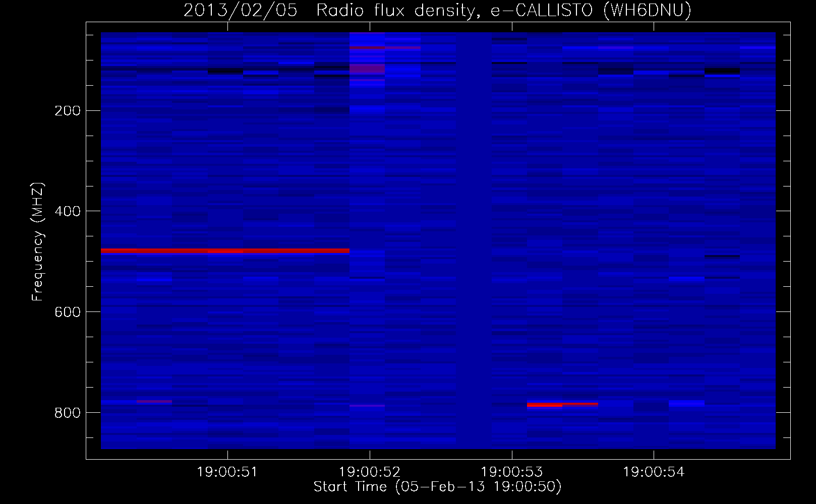Click the uniform blue data gap column
The image size is (816, 504).
coord(474,240)
